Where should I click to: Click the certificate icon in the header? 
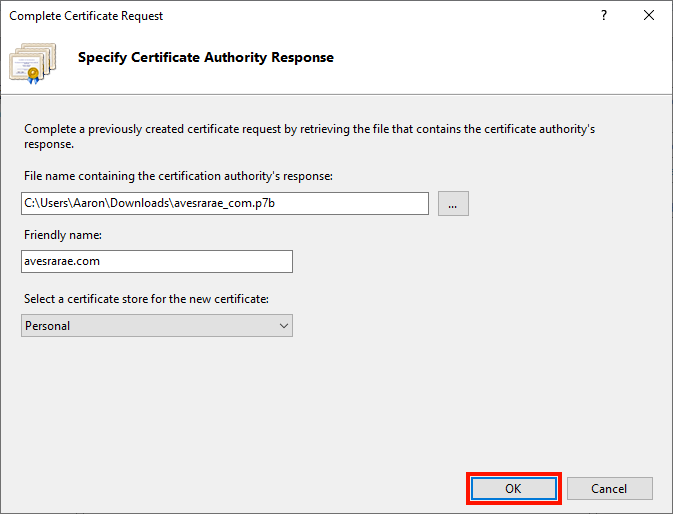(x=36, y=60)
